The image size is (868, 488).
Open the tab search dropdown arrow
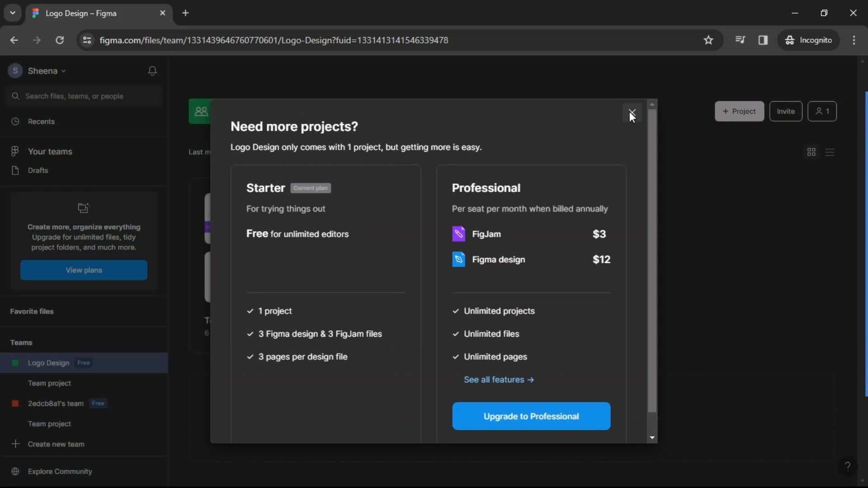click(13, 13)
